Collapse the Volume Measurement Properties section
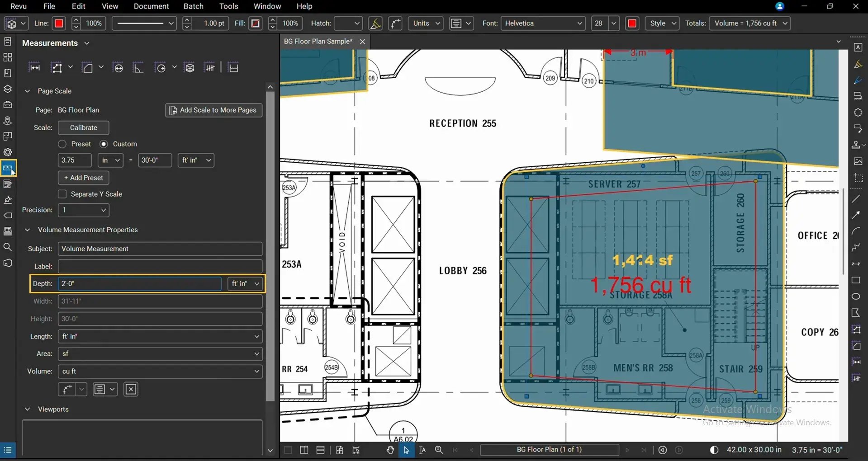Screen dimensions: 868x461 (27, 230)
